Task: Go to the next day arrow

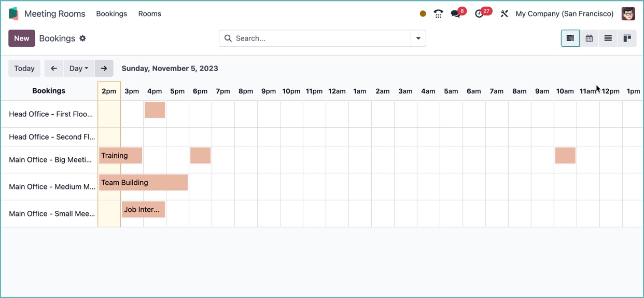Action: (104, 69)
